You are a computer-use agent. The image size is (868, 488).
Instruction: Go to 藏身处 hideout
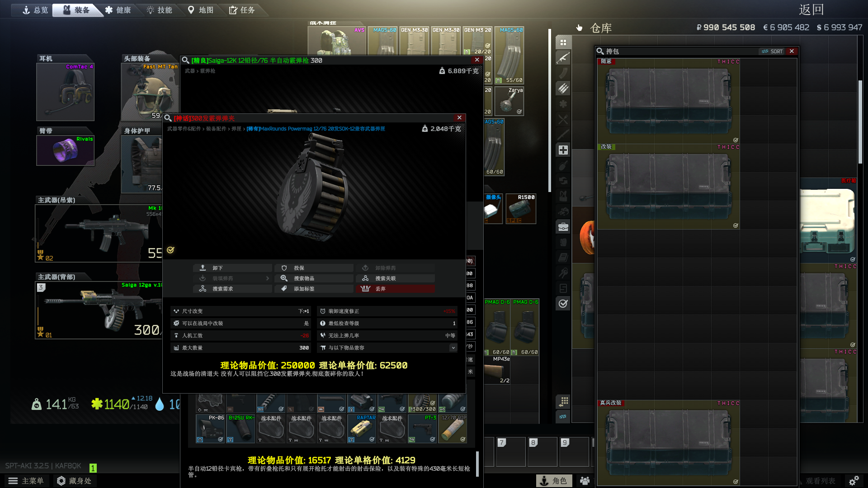(75, 481)
